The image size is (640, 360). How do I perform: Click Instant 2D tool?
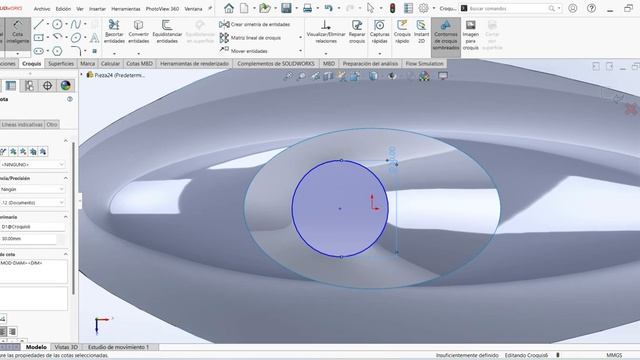tap(421, 32)
